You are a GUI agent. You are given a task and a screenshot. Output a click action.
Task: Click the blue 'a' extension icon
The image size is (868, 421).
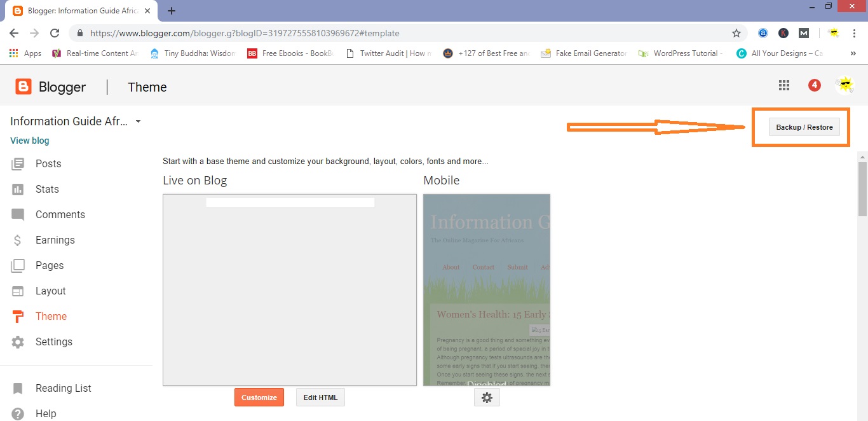pos(763,33)
